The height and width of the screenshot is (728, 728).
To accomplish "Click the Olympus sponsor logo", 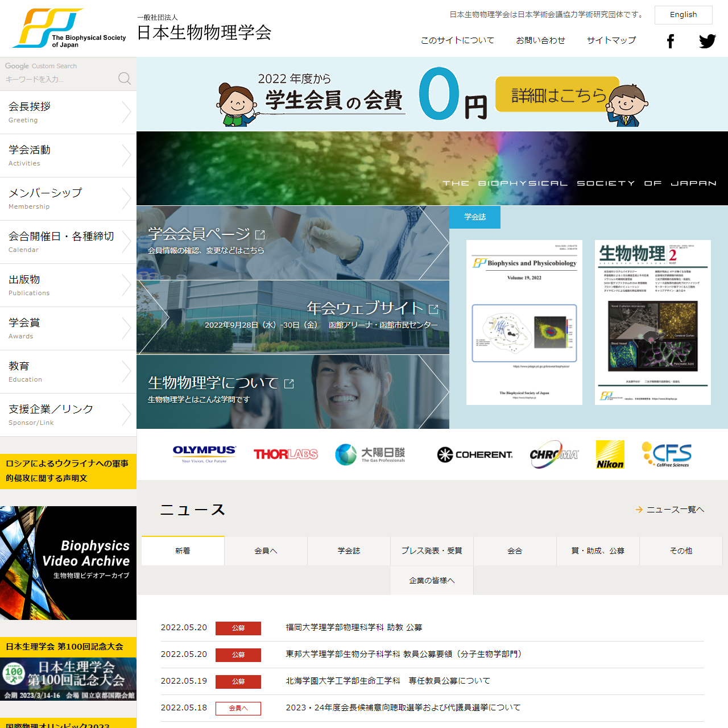I will click(x=204, y=454).
